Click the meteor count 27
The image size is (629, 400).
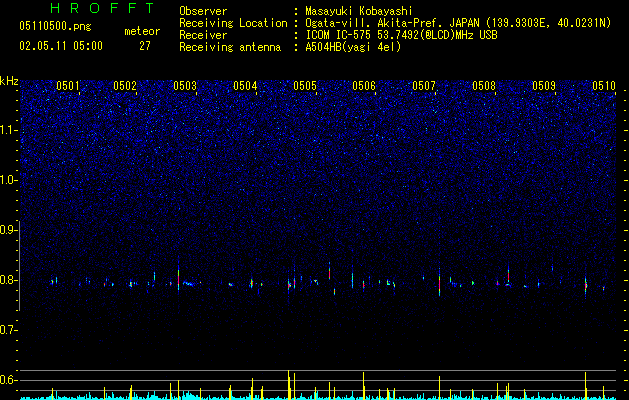145,46
